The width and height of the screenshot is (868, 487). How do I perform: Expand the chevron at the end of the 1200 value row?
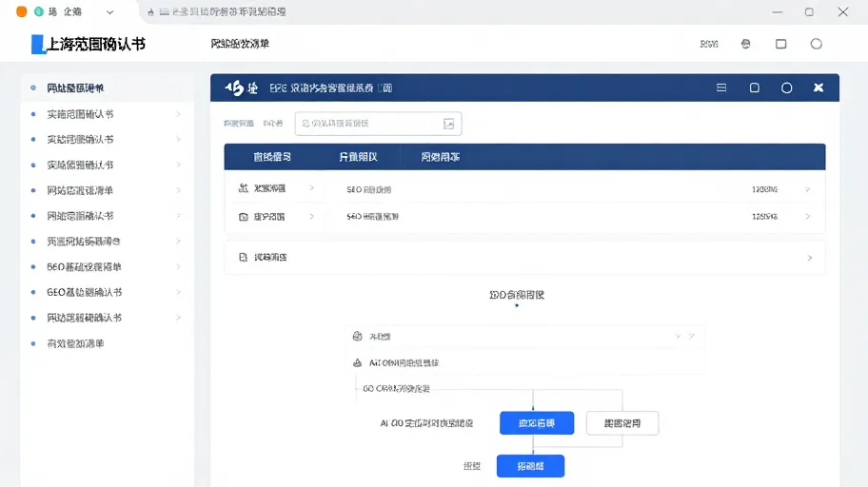tap(808, 189)
